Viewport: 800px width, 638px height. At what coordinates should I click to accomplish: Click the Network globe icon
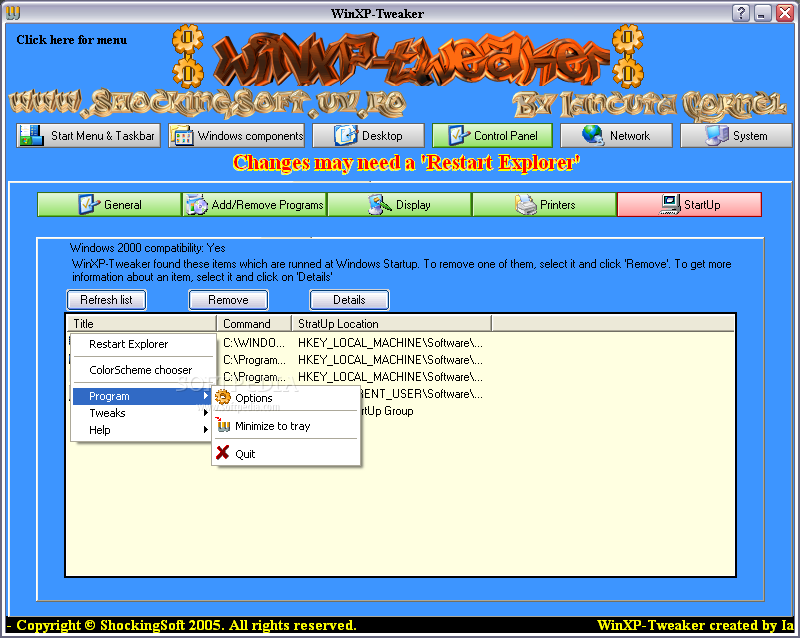[x=593, y=135]
